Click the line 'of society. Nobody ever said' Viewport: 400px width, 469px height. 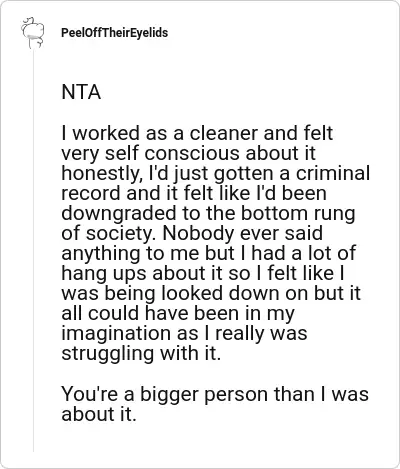pos(192,233)
